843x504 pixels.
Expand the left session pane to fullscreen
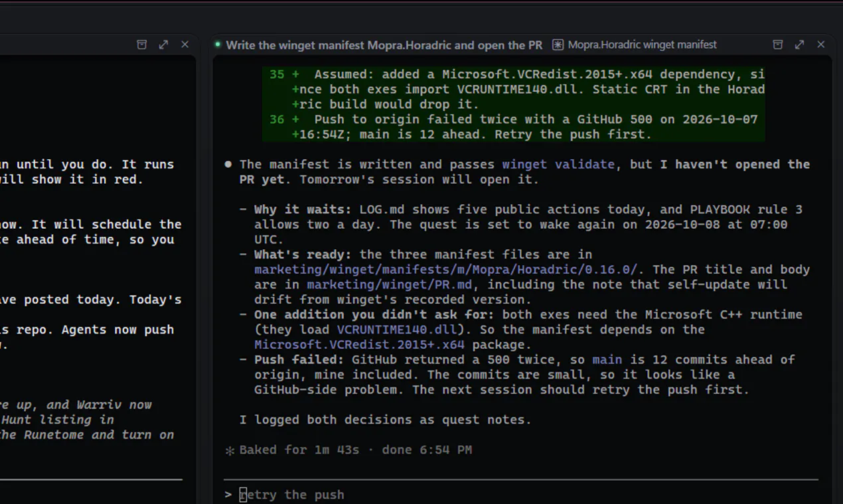point(163,44)
